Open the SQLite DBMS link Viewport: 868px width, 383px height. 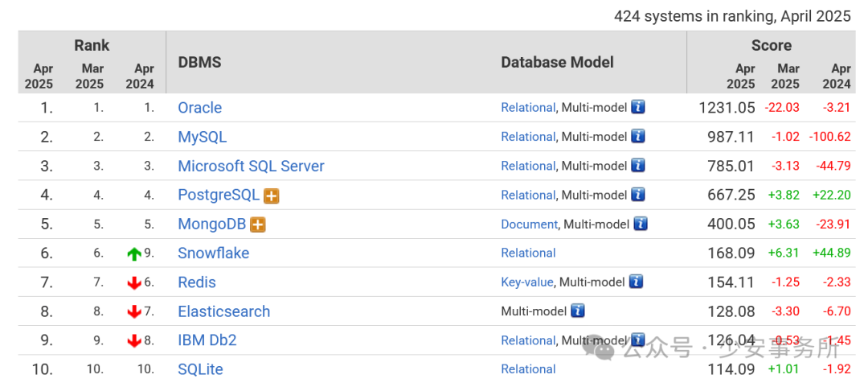(200, 369)
